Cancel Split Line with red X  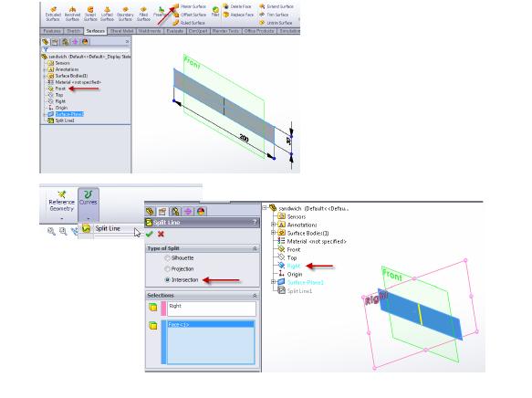[x=161, y=234]
